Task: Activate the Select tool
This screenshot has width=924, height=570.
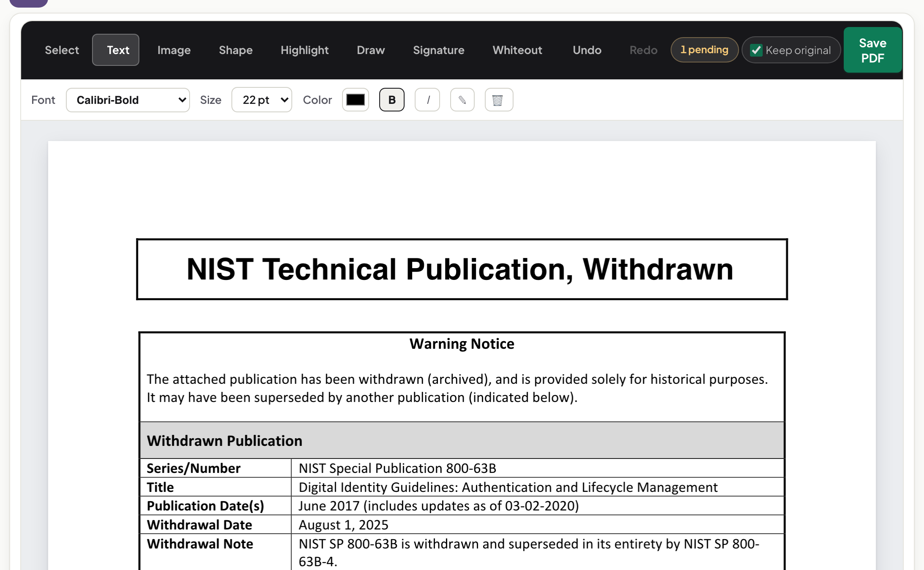Action: [x=62, y=50]
